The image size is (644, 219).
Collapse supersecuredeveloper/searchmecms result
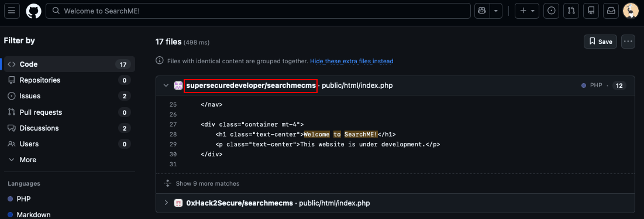click(x=166, y=85)
